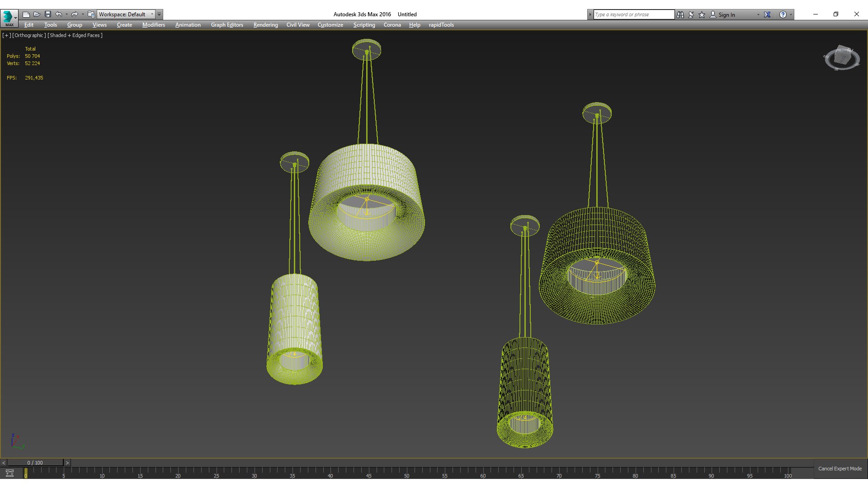
Task: Expand the InfoCenter search field arrow
Action: [x=590, y=14]
